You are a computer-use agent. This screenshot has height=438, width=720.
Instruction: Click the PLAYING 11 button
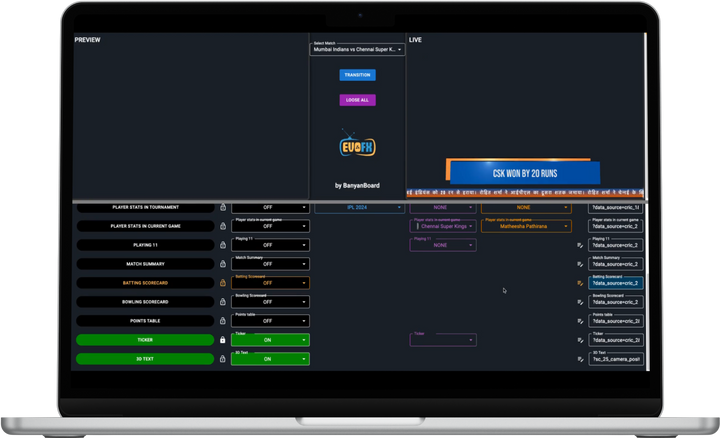click(145, 245)
